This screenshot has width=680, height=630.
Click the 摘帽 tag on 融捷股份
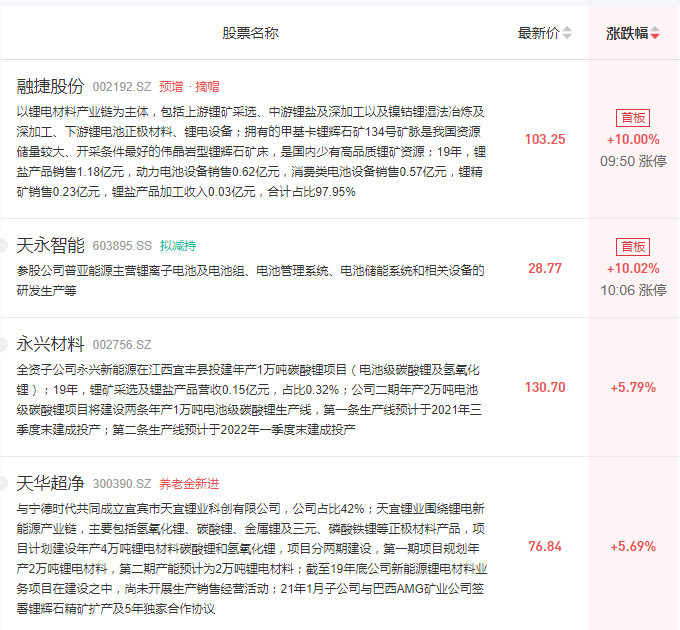point(207,87)
